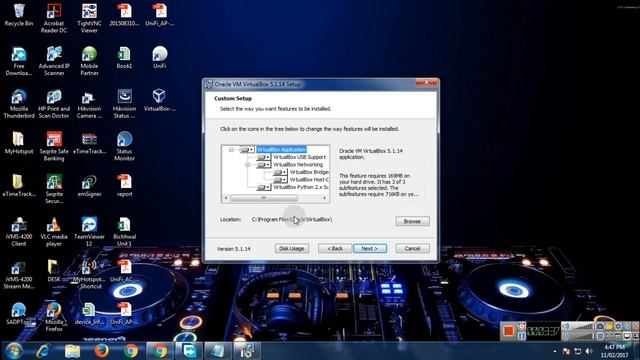Screen dimensions: 640x360
Task: Open Recycle Bin desktop icon
Action: click(19, 15)
